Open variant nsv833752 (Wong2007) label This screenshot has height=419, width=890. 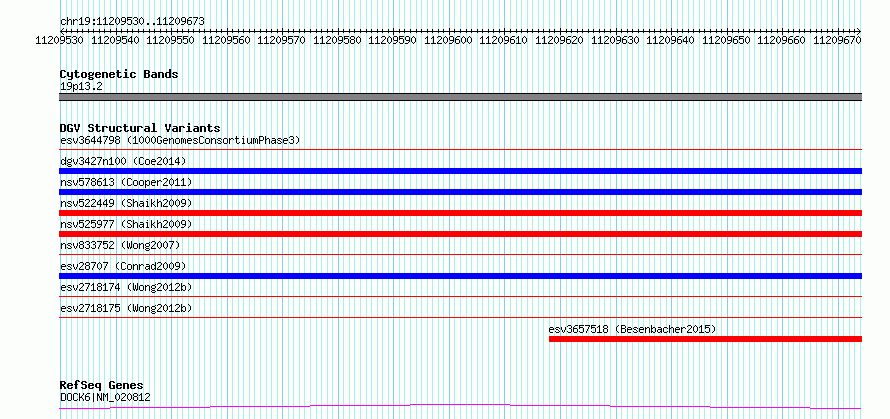coord(120,245)
